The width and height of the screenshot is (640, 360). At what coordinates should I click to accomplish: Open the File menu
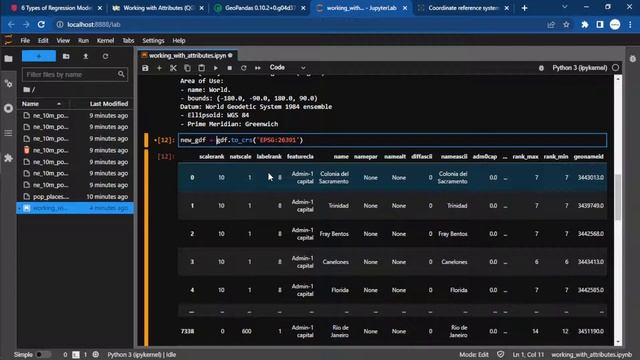25,41
